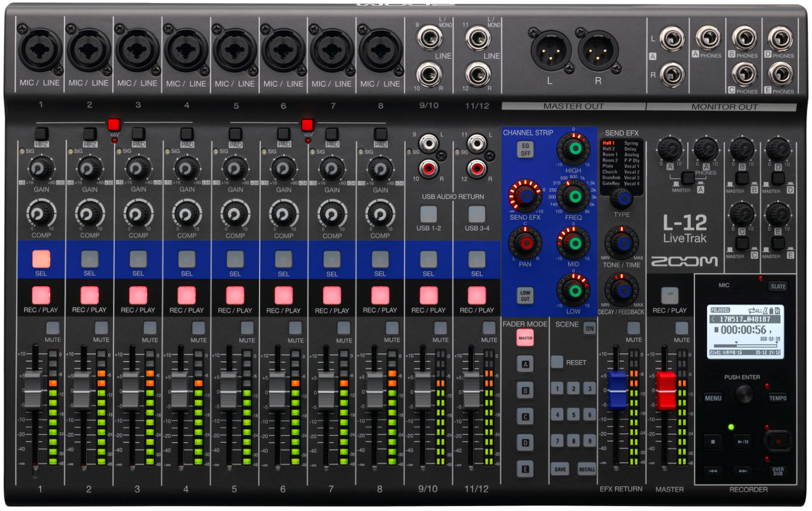812x511 pixels.
Task: Click the COMP knob on channel 6
Action: coord(284,214)
